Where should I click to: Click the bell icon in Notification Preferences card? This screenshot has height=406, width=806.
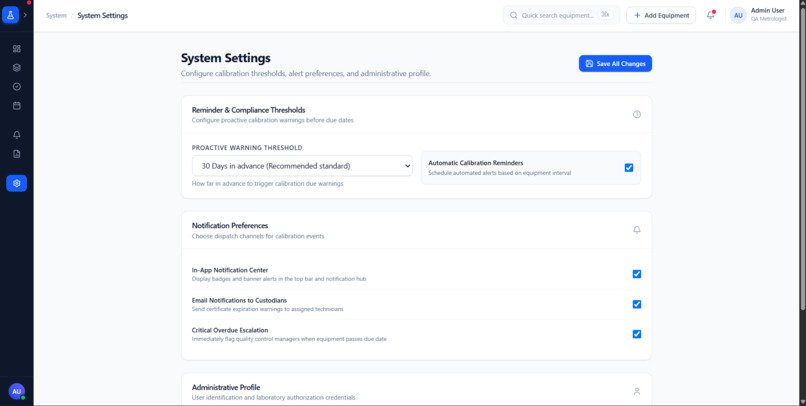pyautogui.click(x=636, y=230)
